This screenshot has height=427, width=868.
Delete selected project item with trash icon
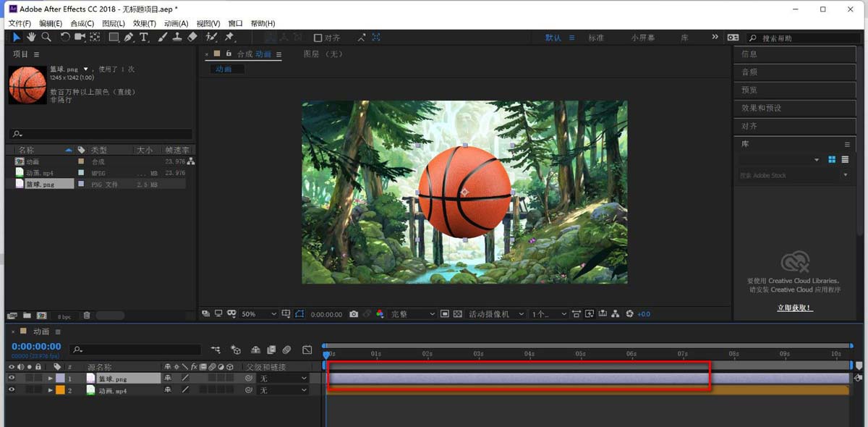coord(87,316)
